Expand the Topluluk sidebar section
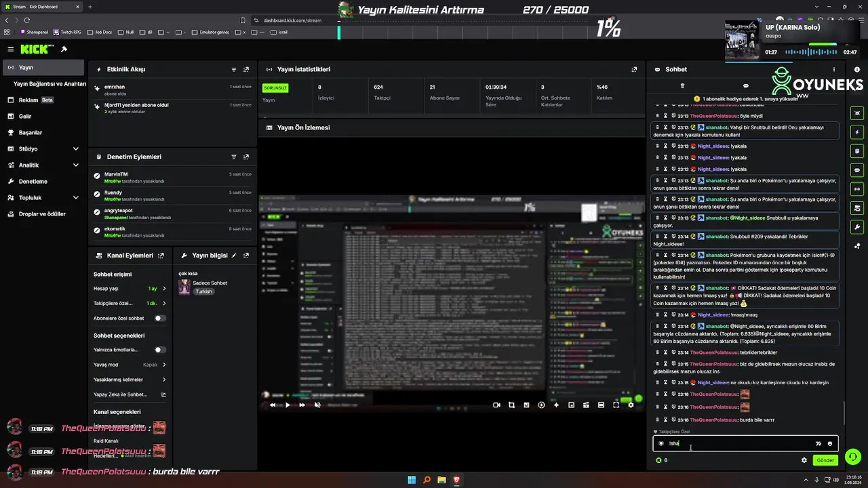Image resolution: width=868 pixels, height=488 pixels. tap(44, 198)
